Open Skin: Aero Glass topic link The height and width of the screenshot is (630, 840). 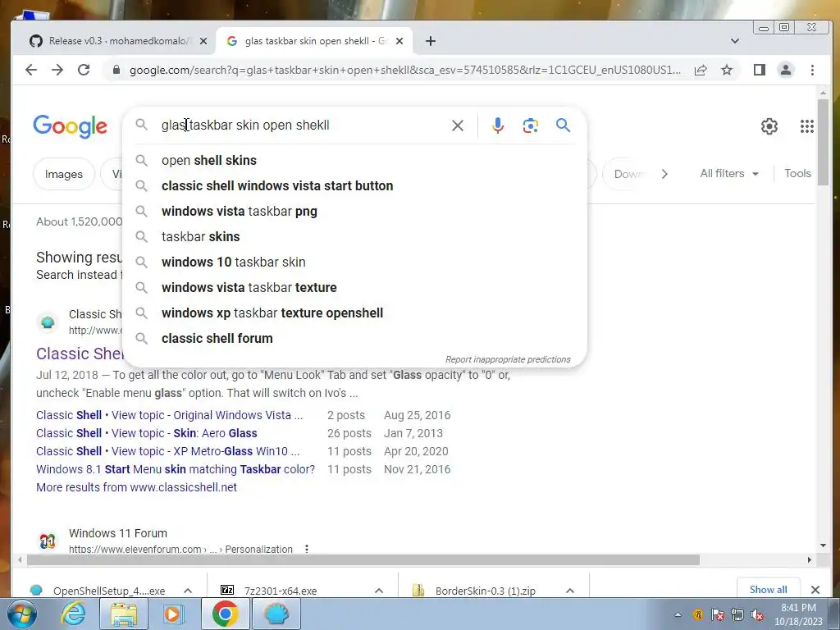pyautogui.click(x=146, y=433)
